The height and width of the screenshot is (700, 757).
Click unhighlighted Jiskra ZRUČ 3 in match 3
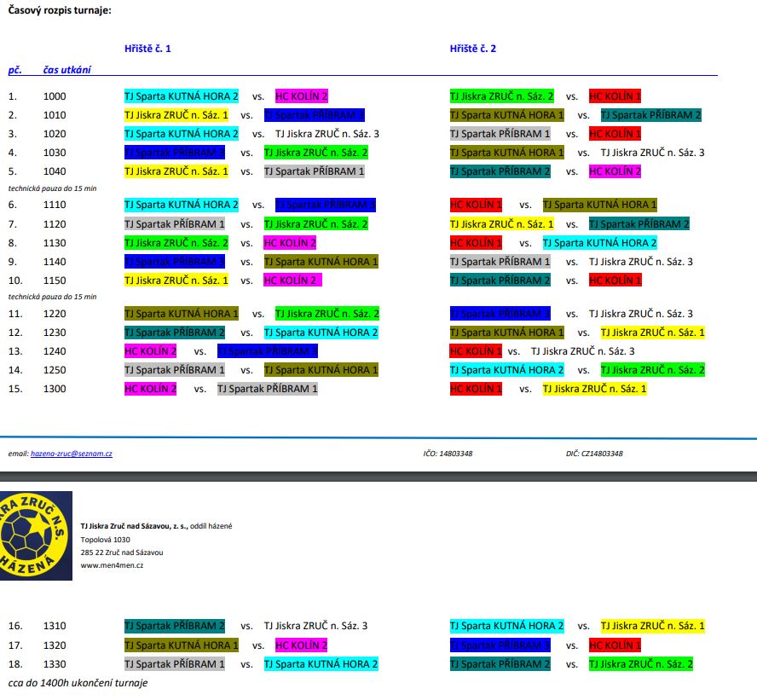tap(327, 134)
